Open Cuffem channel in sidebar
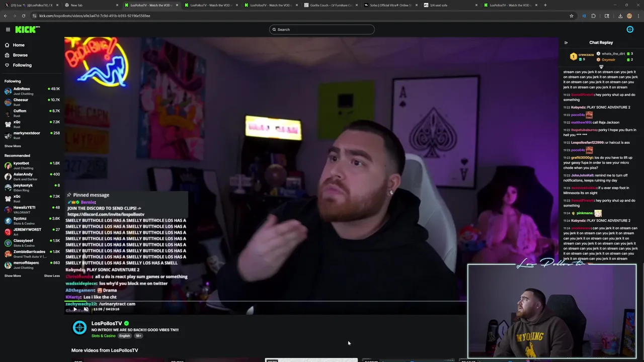Screen dimensions: 644x362 pos(31,113)
